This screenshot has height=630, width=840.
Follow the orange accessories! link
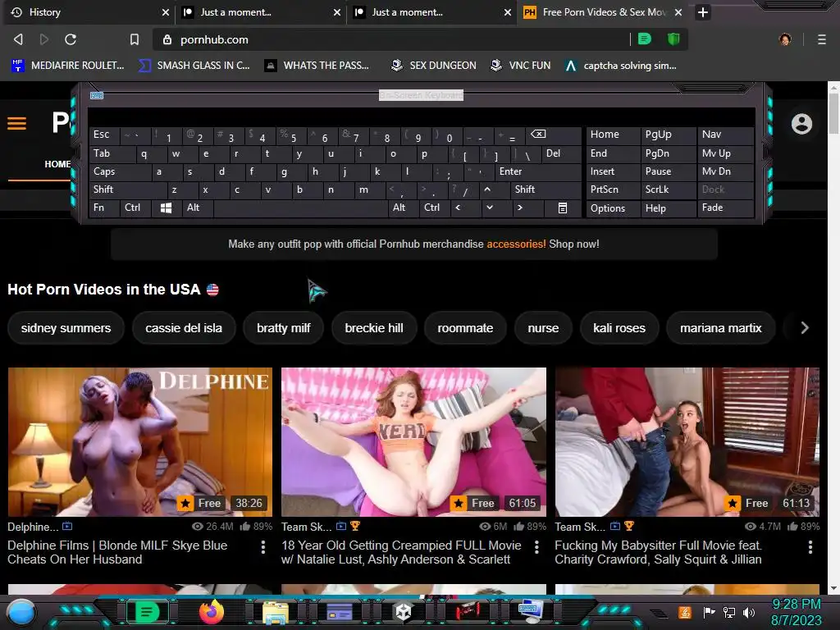pyautogui.click(x=516, y=244)
